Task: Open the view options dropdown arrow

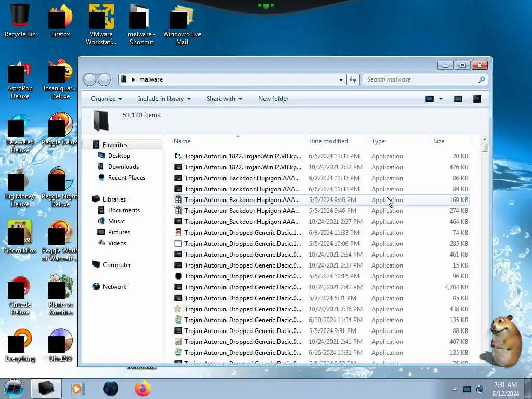Action: 441,99
